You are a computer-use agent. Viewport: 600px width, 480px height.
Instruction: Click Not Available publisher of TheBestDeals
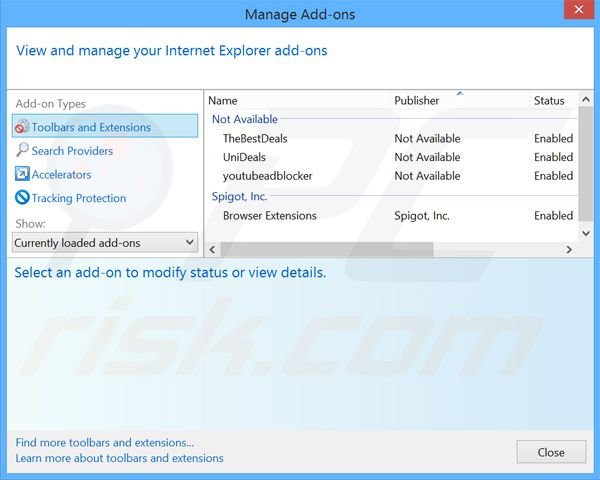427,139
